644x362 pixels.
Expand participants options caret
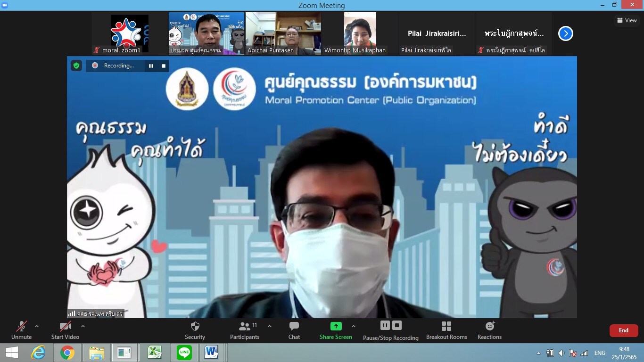[x=270, y=326]
